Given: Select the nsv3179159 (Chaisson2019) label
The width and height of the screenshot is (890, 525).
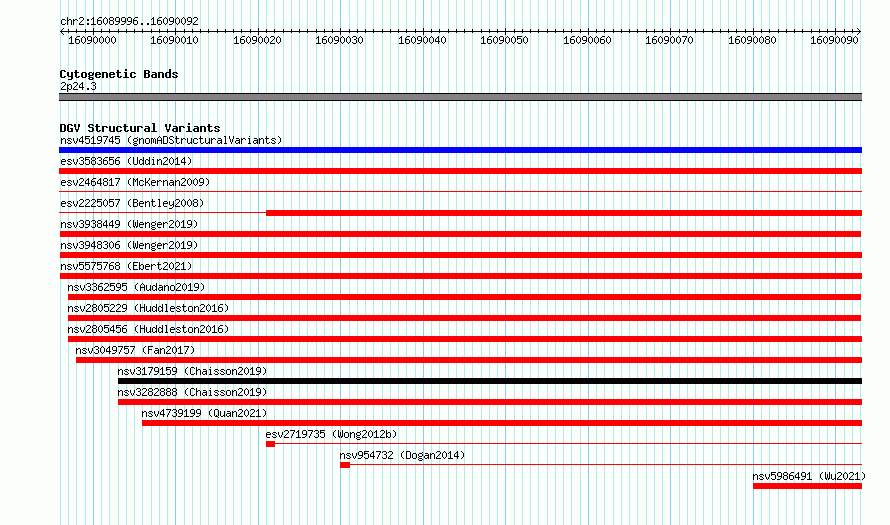Looking at the screenshot, I should (192, 371).
